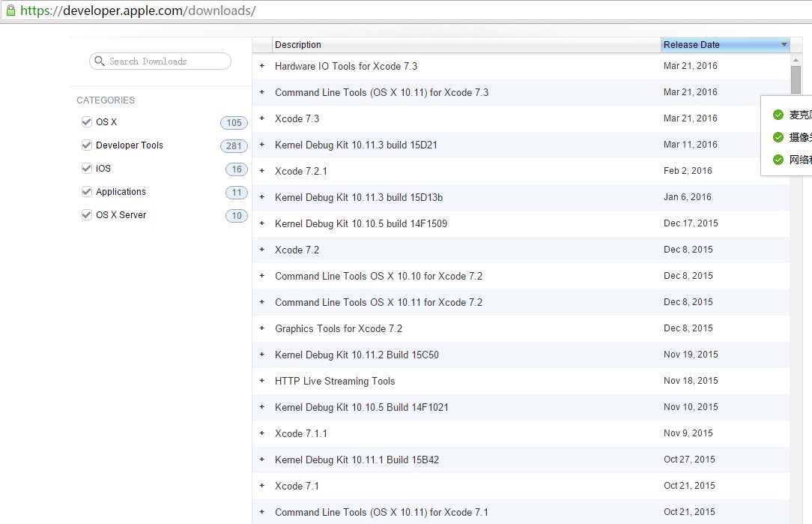This screenshot has height=524, width=812.
Task: Click the Applications count badge 11
Action: [x=237, y=193]
